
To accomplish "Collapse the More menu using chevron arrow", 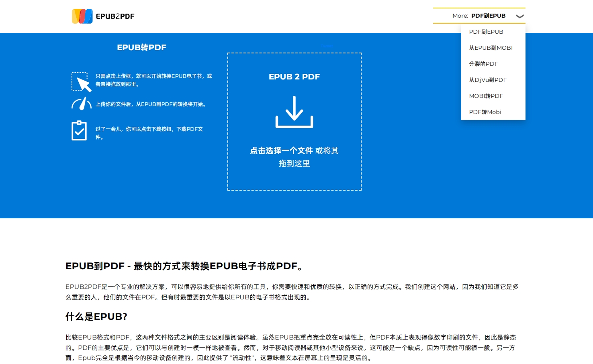I will coord(519,16).
